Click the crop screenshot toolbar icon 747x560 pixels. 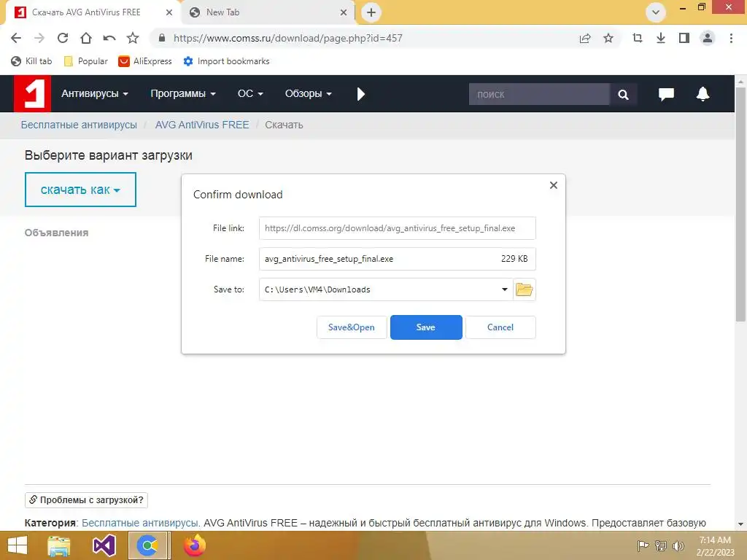[x=638, y=38]
